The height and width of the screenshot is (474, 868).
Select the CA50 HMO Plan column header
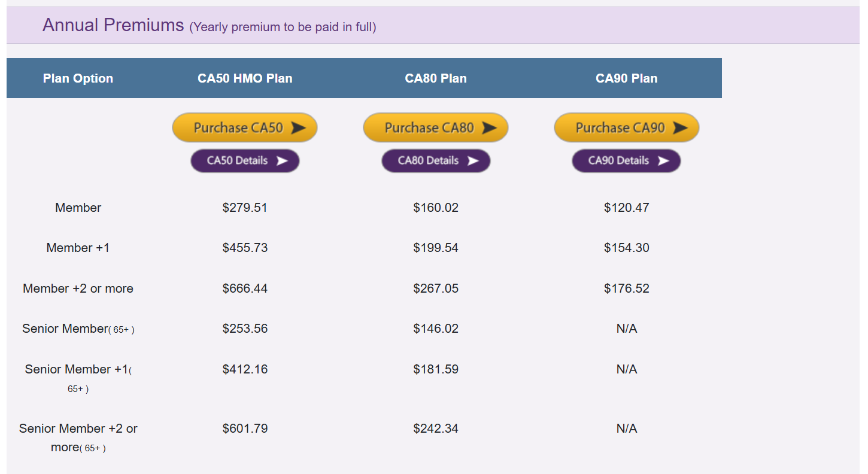click(x=245, y=78)
